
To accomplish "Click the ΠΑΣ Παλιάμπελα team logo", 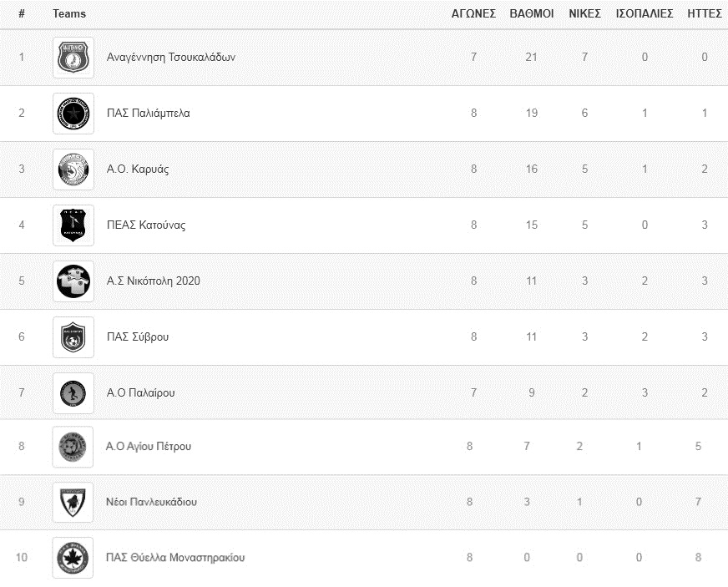I will [x=73, y=114].
